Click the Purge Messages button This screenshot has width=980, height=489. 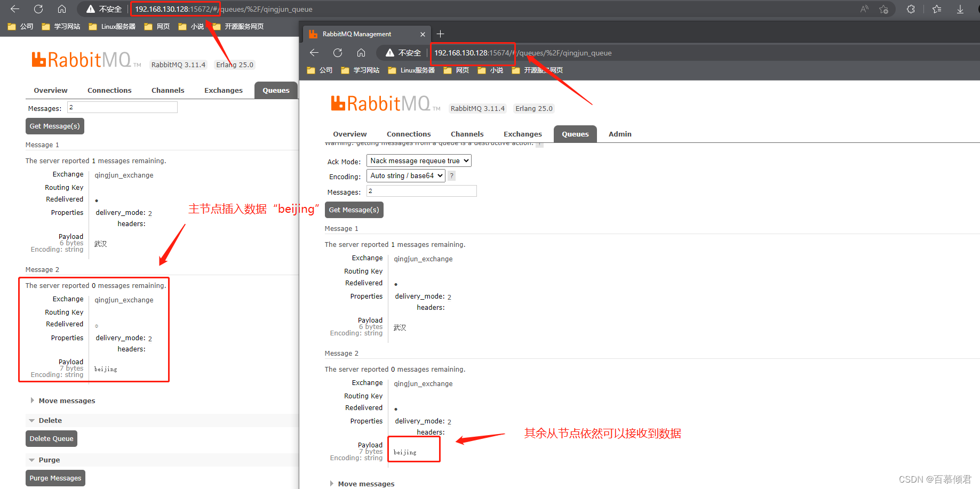tap(55, 478)
